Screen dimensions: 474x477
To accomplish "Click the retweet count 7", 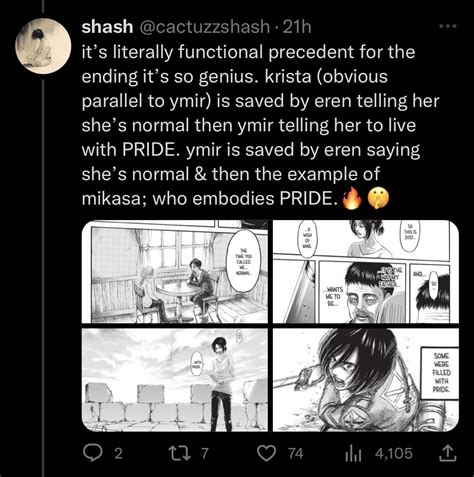I will pos(205,454).
